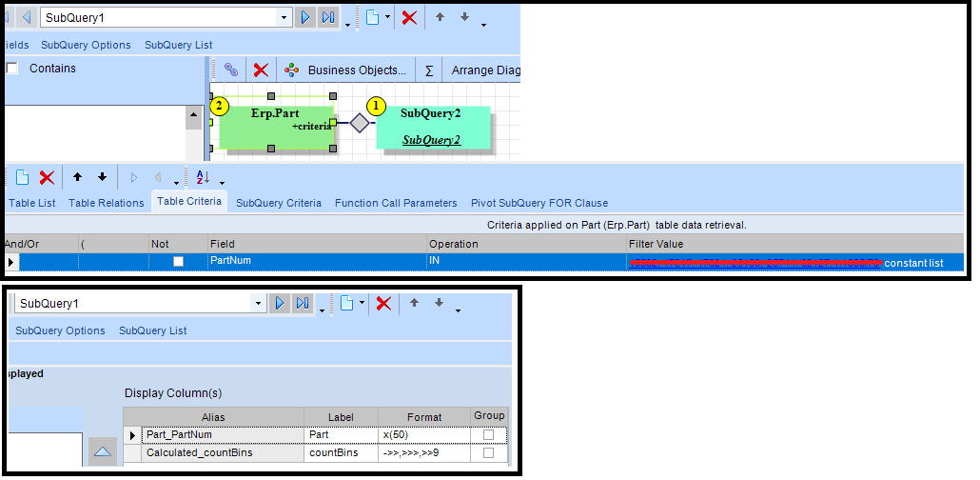
Task: Toggle Not checkbox in PartNum row
Action: tap(178, 262)
